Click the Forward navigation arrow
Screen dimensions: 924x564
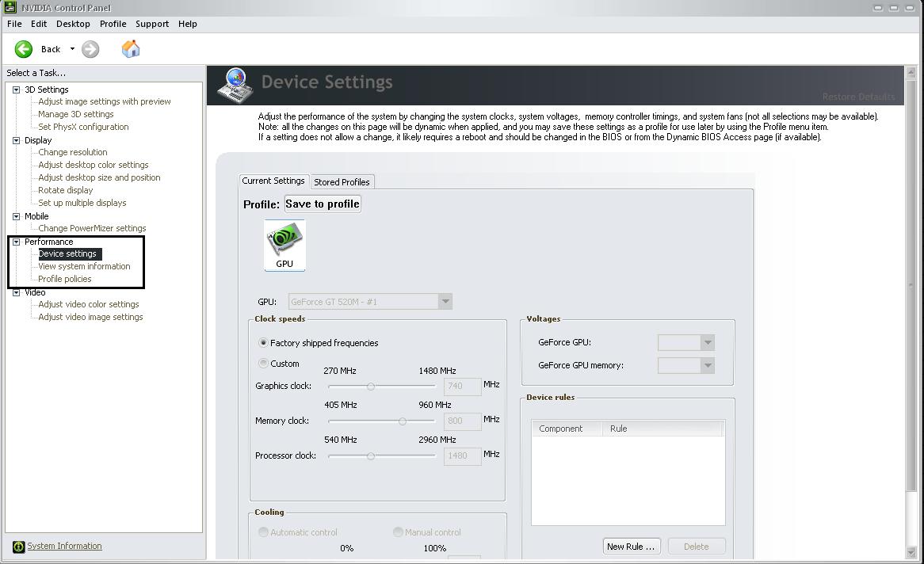coord(90,48)
